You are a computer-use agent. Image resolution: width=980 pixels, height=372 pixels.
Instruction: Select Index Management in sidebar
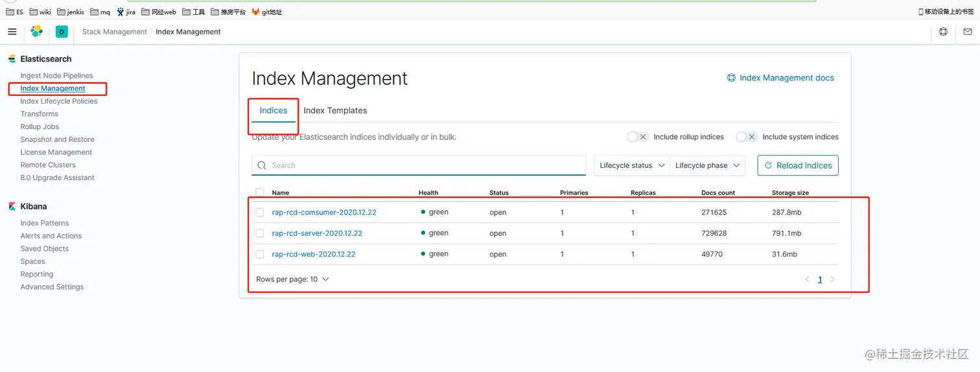pos(52,88)
